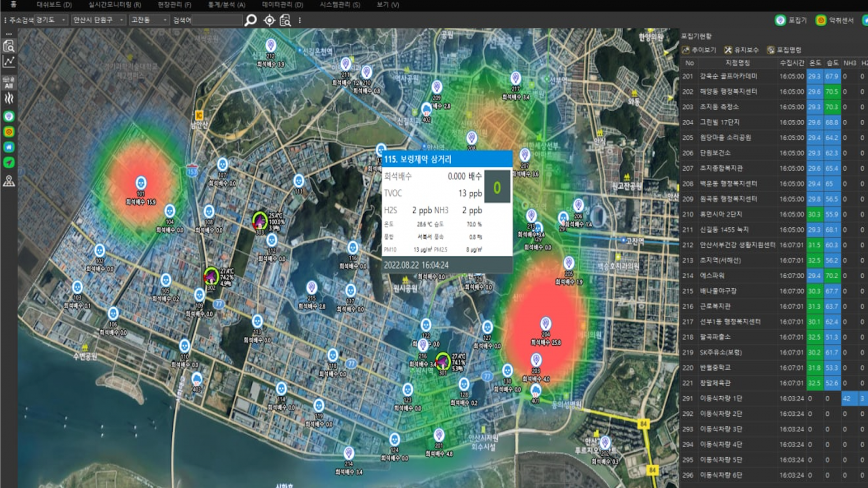
Task: Click map sampler marker 214
Action: click(x=349, y=453)
